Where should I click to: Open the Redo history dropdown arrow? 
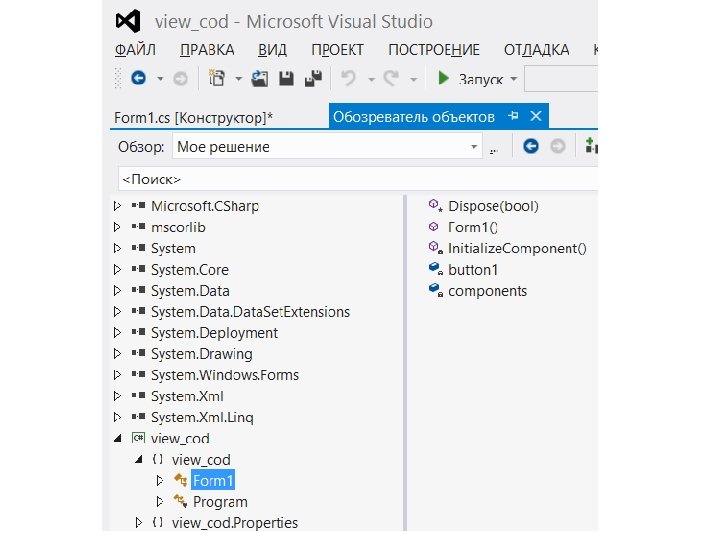coord(413,79)
